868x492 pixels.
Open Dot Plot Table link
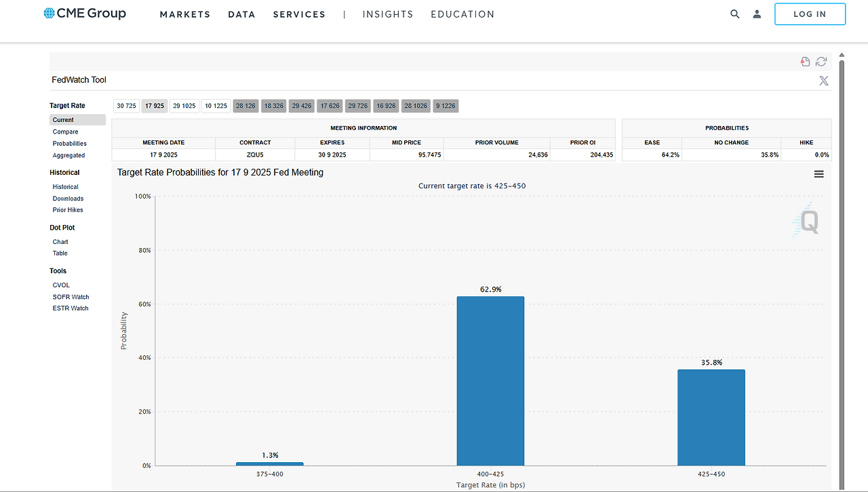pyautogui.click(x=60, y=253)
